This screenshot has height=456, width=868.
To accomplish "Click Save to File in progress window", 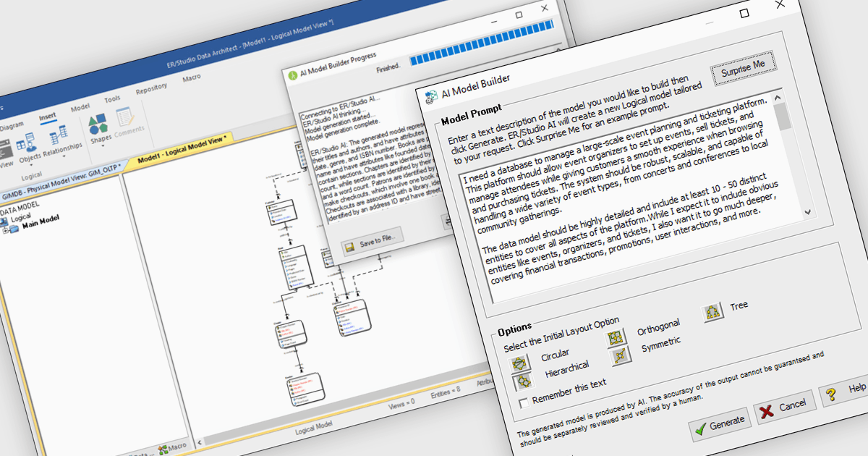I will pyautogui.click(x=371, y=243).
